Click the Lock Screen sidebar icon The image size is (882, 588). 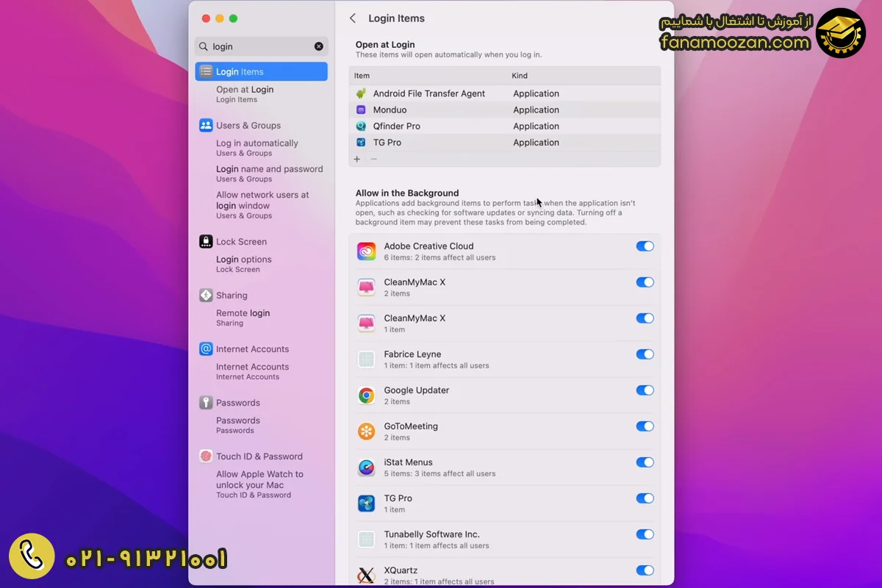[206, 241]
